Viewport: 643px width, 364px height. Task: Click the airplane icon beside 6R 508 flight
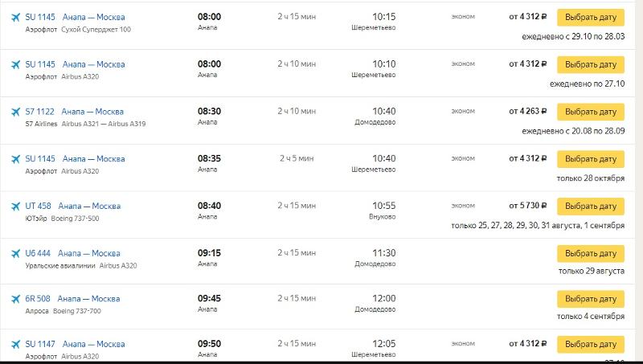pos(15,299)
